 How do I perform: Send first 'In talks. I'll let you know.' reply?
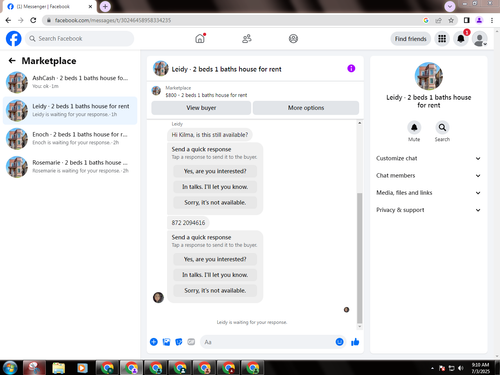215,187
